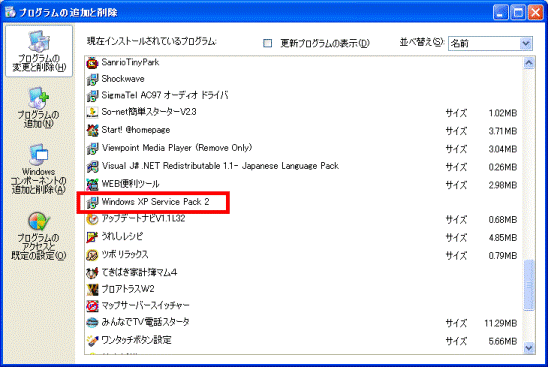548x367 pixels.
Task: Select Visual J# .NET Japanese Language Pack entry
Action: point(220,166)
